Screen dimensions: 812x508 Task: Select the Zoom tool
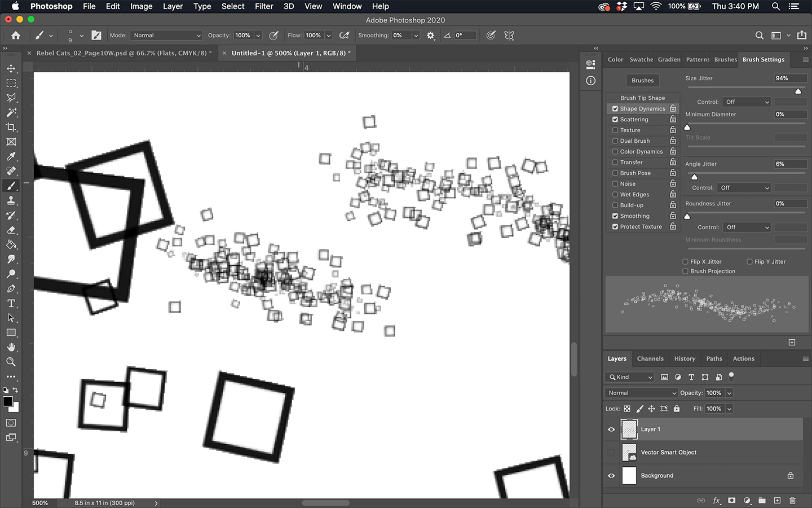click(11, 362)
